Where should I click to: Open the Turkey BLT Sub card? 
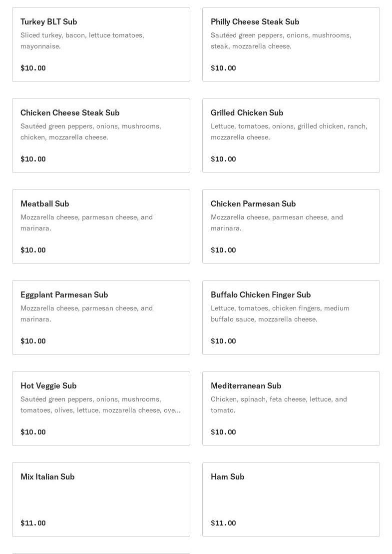pos(101,44)
